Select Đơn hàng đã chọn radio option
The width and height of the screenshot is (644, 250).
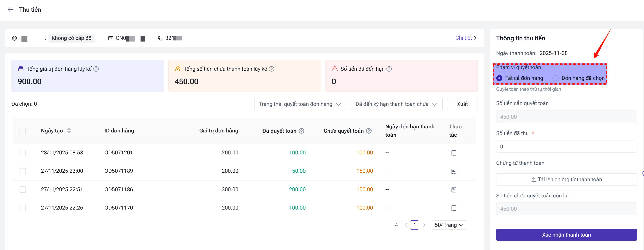[x=555, y=78]
